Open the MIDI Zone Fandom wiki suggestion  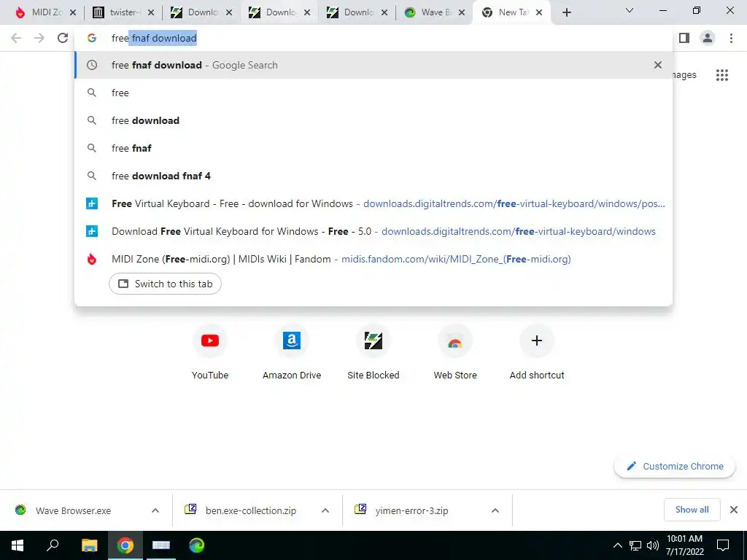(373, 259)
